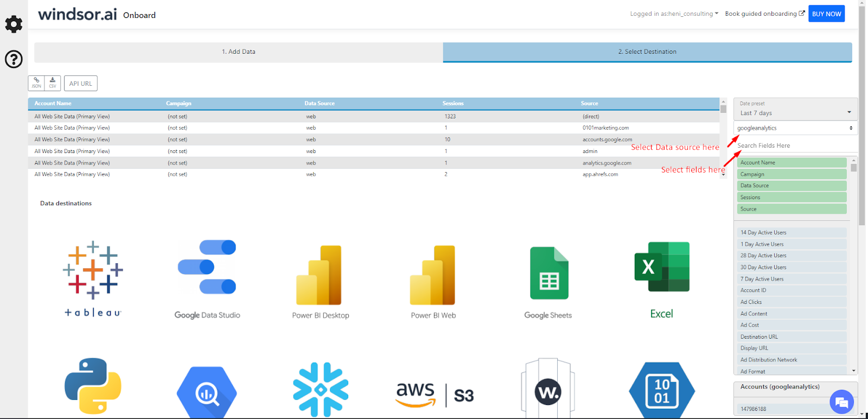868x419 pixels.
Task: Open the googleanalytics data source selector
Action: click(795, 128)
